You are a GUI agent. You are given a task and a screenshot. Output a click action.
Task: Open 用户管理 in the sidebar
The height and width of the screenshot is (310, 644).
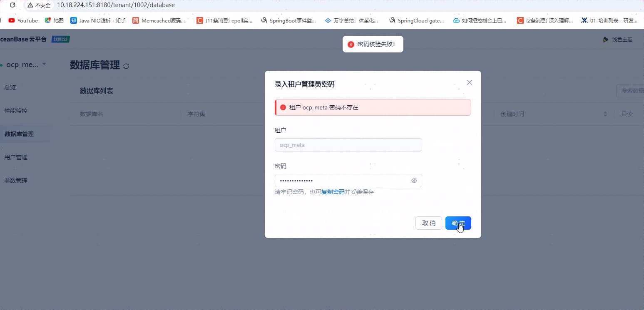click(x=16, y=157)
